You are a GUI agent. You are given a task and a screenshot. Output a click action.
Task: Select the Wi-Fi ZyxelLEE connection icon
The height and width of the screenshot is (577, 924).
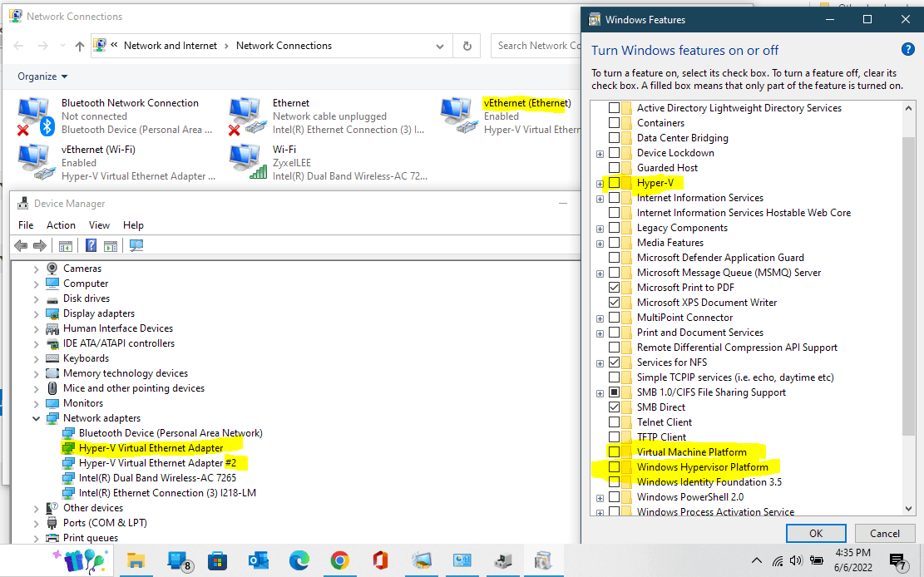pyautogui.click(x=248, y=162)
